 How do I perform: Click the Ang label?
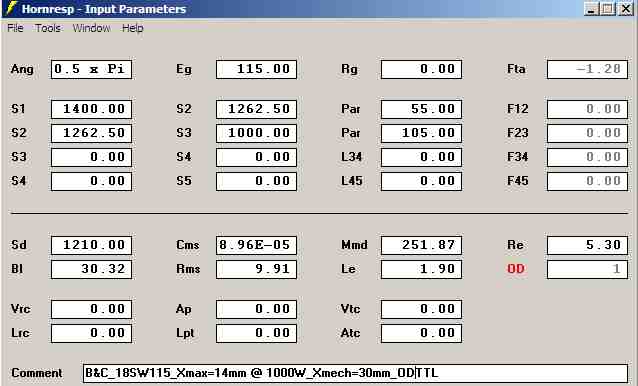(x=22, y=70)
